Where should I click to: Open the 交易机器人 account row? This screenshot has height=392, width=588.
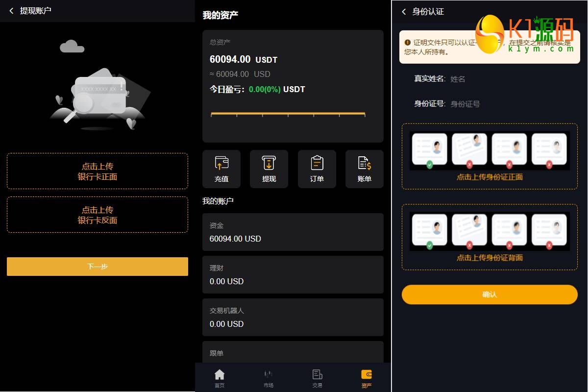point(293,317)
